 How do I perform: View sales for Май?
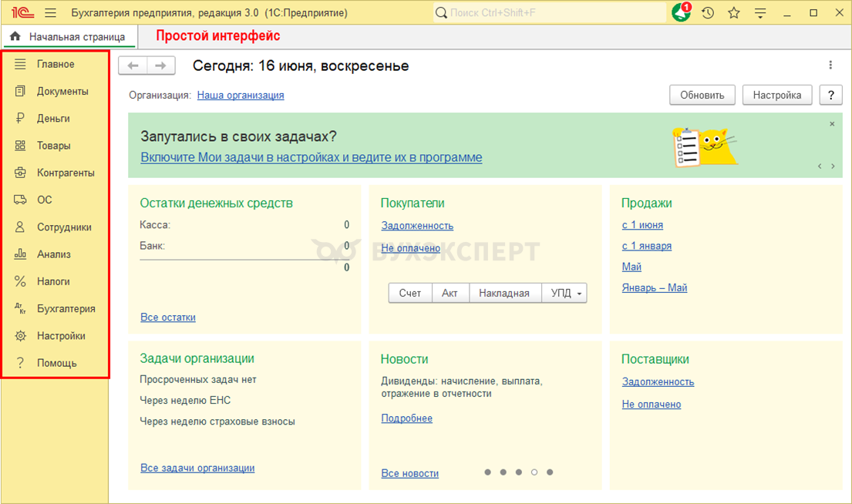[631, 267]
